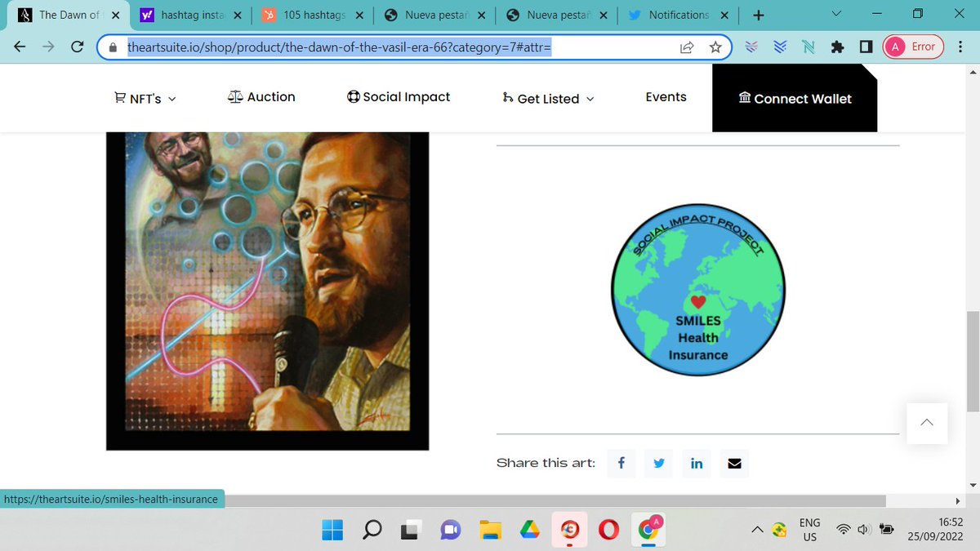980x551 pixels.
Task: Share the artwork by email envelope
Action: click(x=733, y=463)
